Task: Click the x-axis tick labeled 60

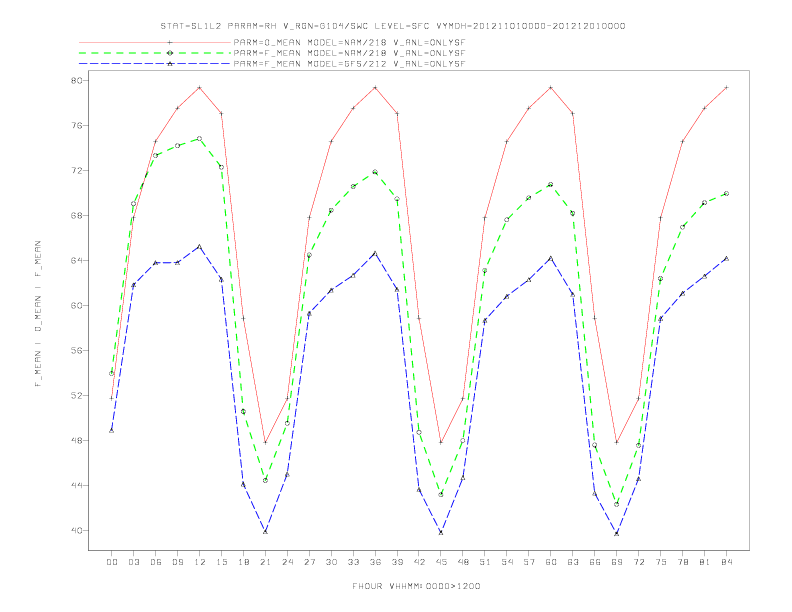Action: click(x=551, y=562)
